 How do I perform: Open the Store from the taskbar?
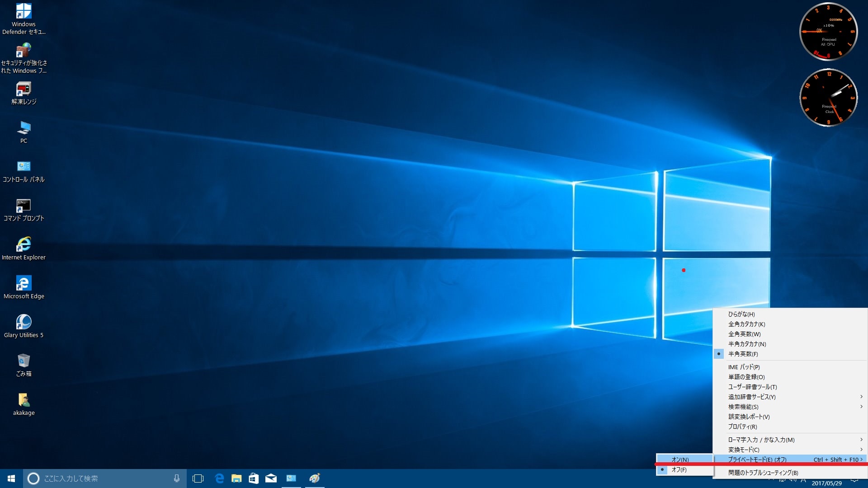click(x=254, y=479)
